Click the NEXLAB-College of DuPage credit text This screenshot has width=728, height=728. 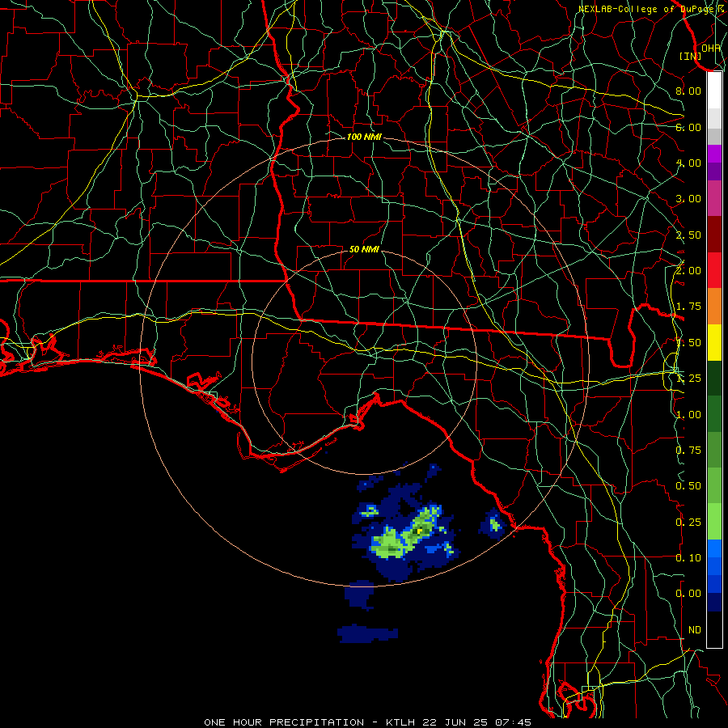pos(650,9)
